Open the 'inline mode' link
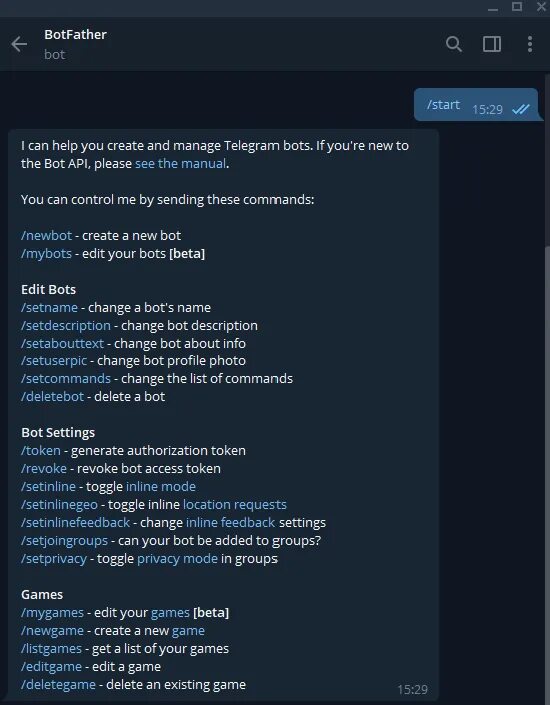The width and height of the screenshot is (550, 705). 161,486
